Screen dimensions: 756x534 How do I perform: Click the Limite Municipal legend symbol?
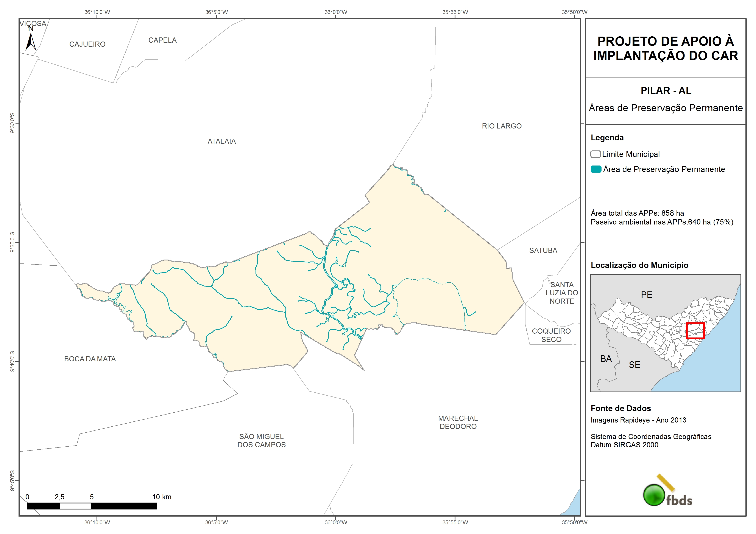pos(595,154)
